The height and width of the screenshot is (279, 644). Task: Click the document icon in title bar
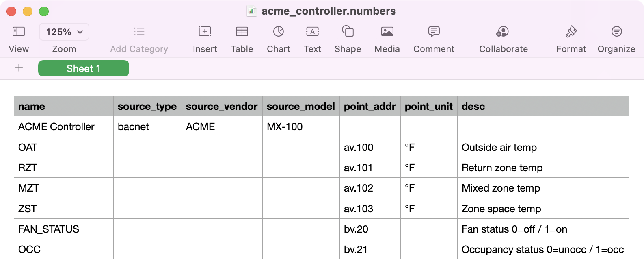(252, 11)
